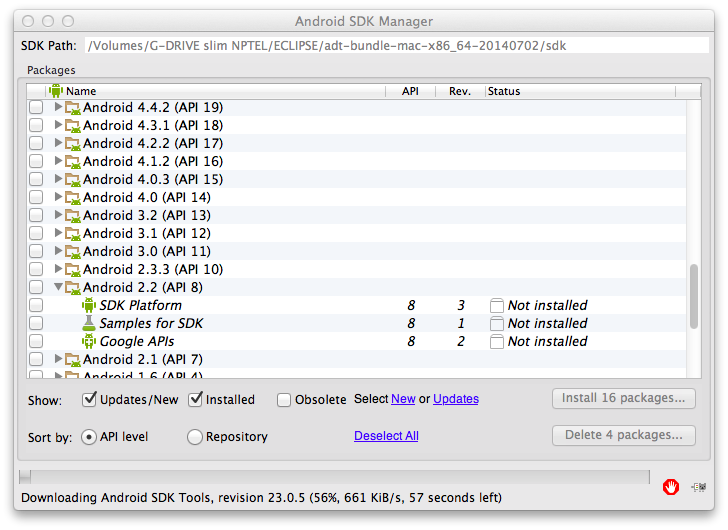Select New packages link
728x530 pixels.
click(403, 399)
